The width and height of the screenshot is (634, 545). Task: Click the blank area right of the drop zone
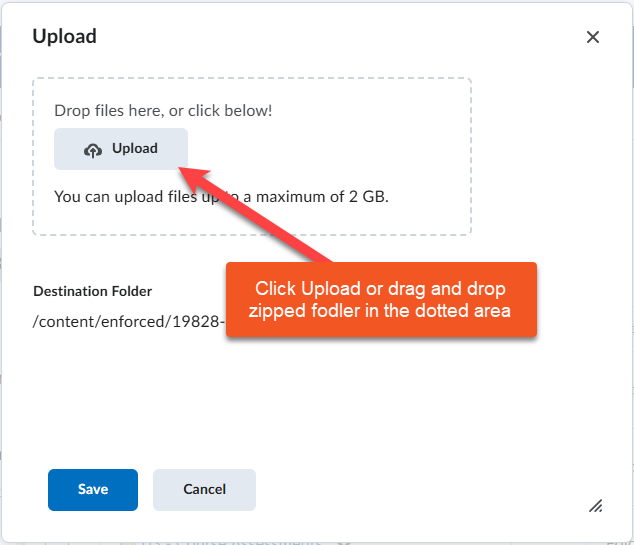click(550, 160)
